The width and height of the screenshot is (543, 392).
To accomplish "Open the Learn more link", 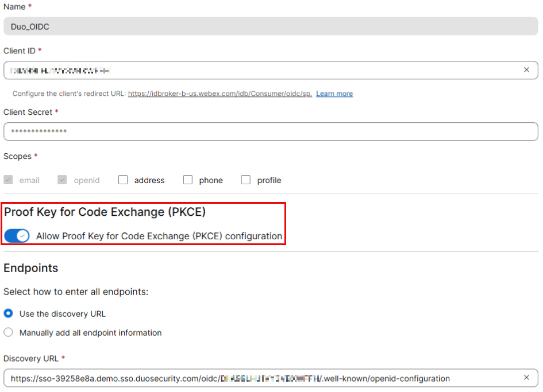I will pyautogui.click(x=334, y=94).
